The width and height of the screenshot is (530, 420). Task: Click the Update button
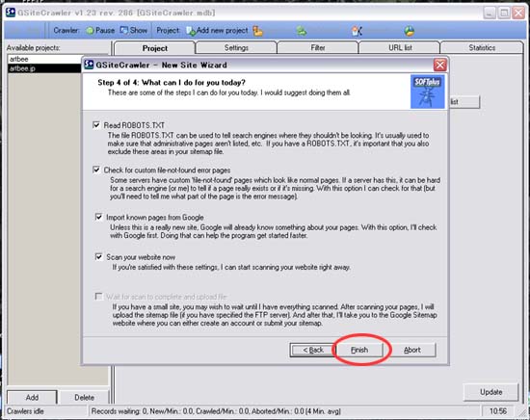490,392
